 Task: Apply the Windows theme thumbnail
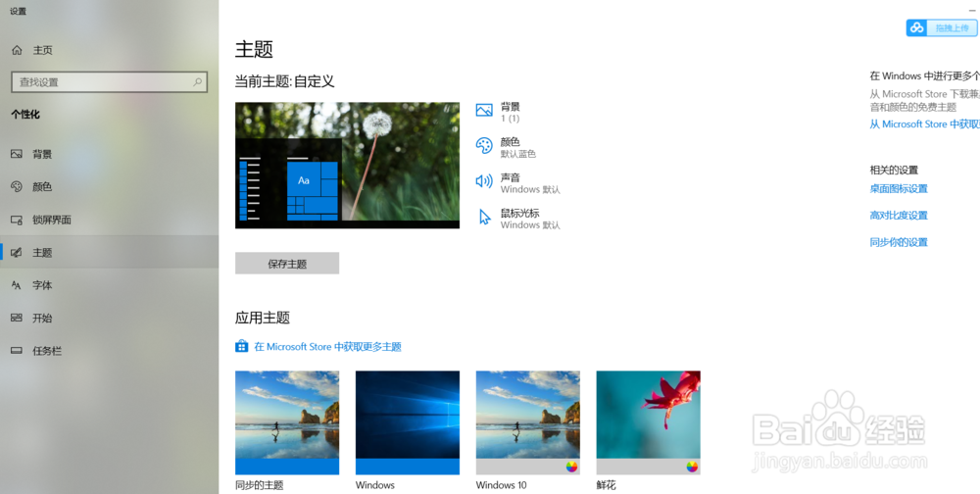(408, 422)
